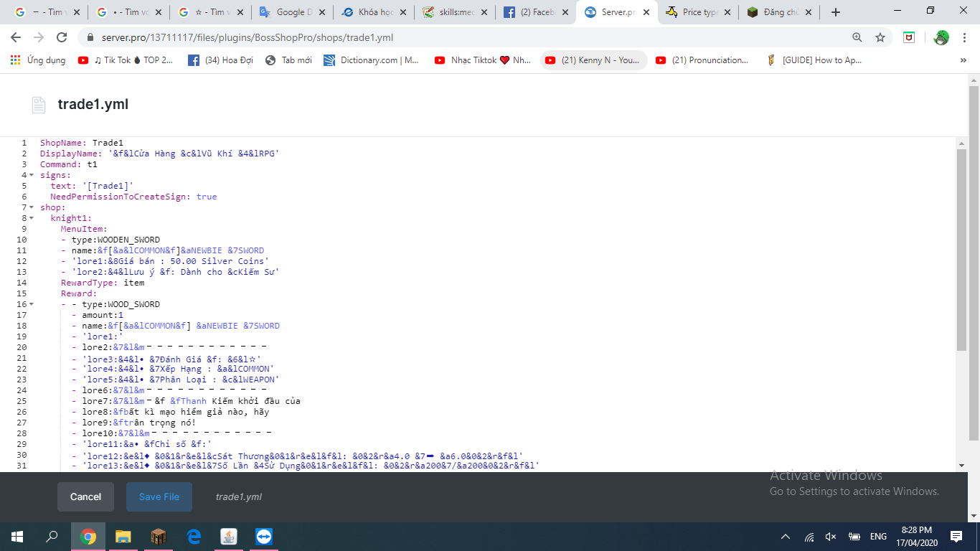Open the (34) Hoa Đợi bookmark

pyautogui.click(x=221, y=60)
